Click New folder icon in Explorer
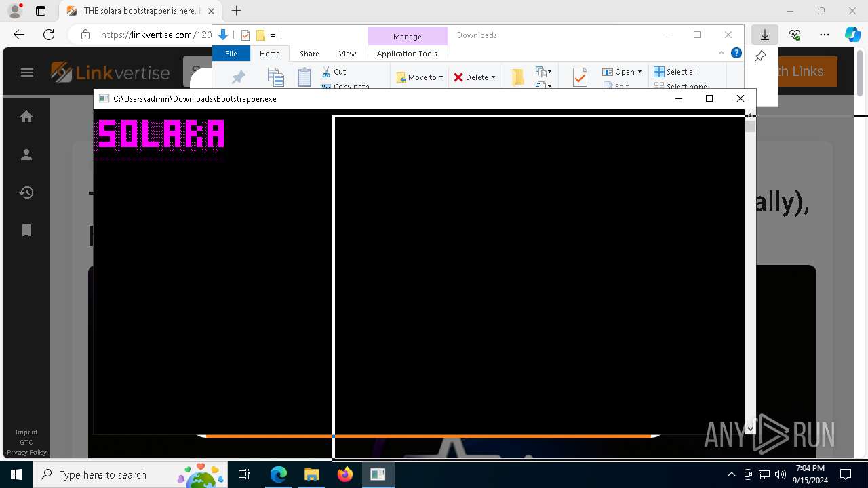 (518, 77)
